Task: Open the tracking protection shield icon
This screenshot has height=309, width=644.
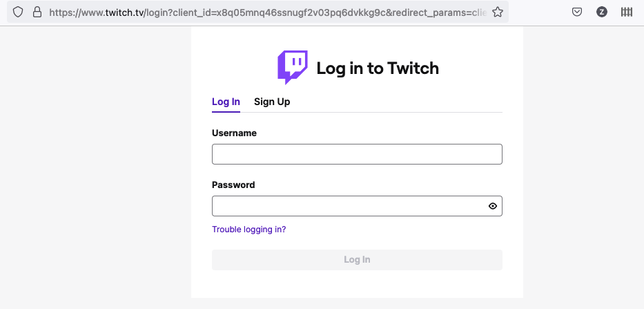Action: pyautogui.click(x=18, y=12)
